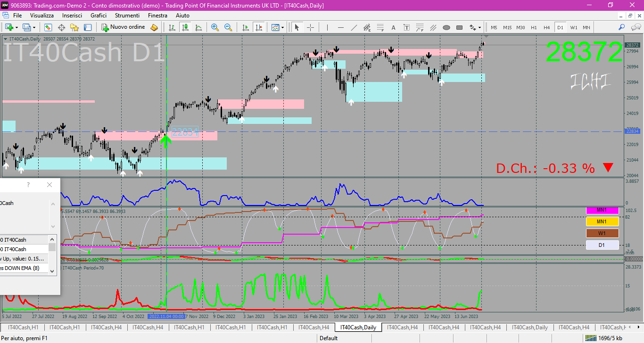Open the Visualizza menu

pyautogui.click(x=42, y=16)
